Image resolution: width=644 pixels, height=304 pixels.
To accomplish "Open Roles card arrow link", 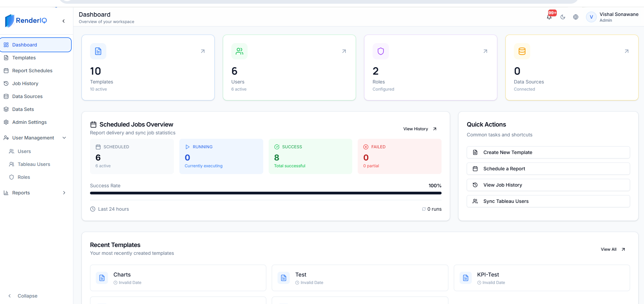I will [x=485, y=51].
